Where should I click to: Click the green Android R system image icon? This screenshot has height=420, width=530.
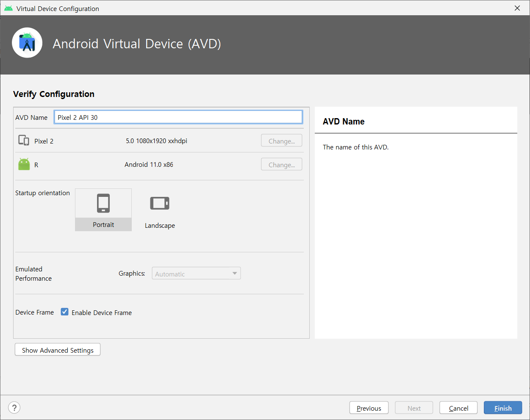tap(24, 164)
